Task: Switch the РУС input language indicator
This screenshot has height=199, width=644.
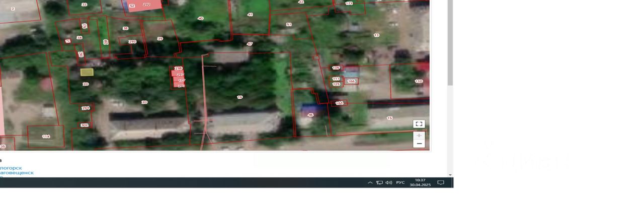Action: tap(400, 182)
